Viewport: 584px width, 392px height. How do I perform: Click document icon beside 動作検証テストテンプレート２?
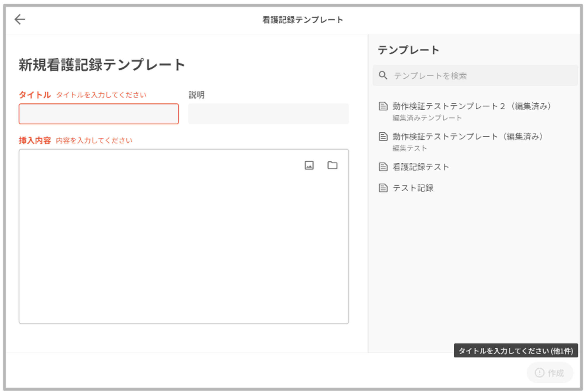click(x=383, y=106)
